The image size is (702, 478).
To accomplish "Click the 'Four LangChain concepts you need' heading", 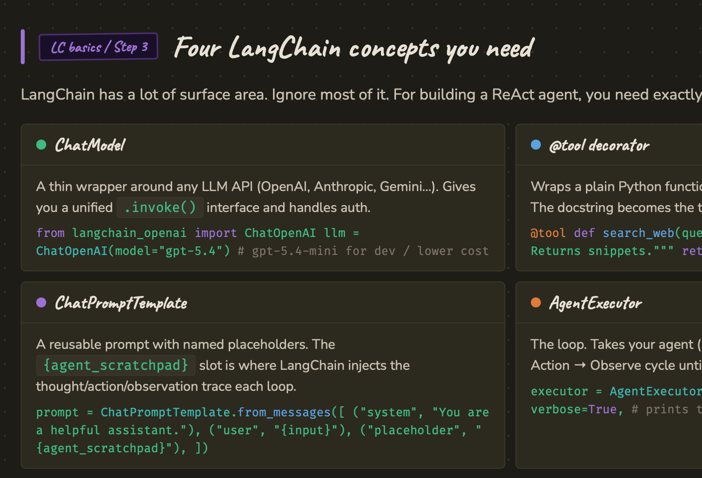I will [x=354, y=48].
